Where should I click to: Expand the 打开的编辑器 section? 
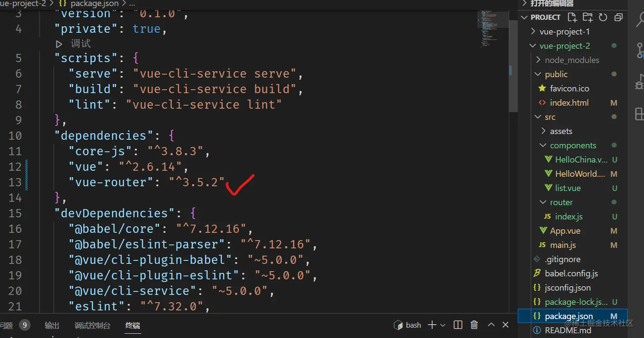coord(524,3)
